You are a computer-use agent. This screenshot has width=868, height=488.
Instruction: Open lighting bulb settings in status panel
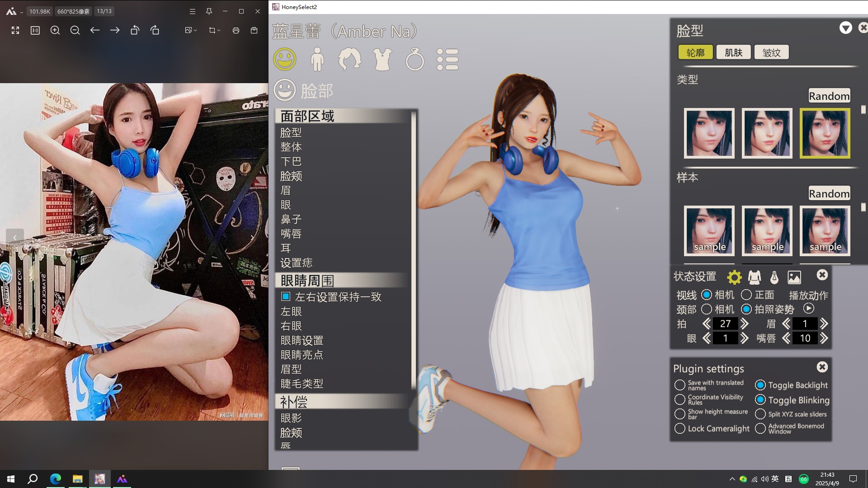click(774, 277)
